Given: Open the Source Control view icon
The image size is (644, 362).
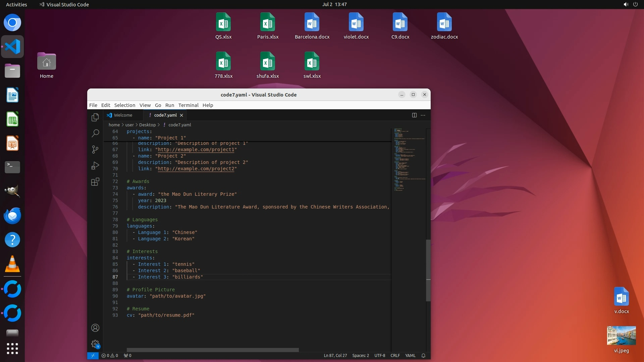Looking at the screenshot, I should pos(95,149).
